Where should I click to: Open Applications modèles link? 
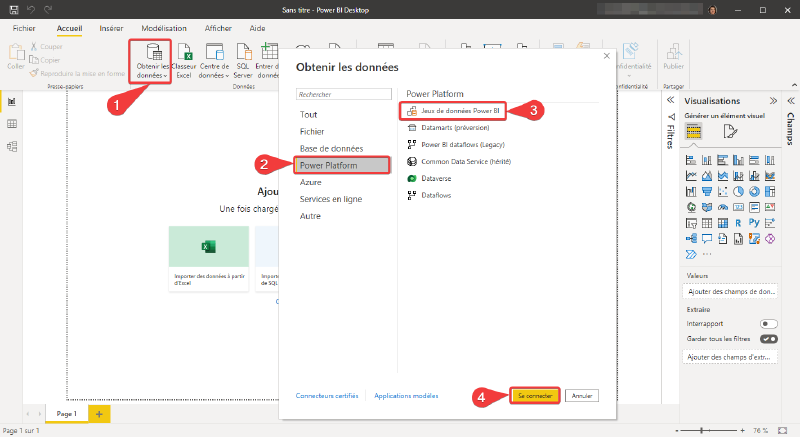point(406,396)
